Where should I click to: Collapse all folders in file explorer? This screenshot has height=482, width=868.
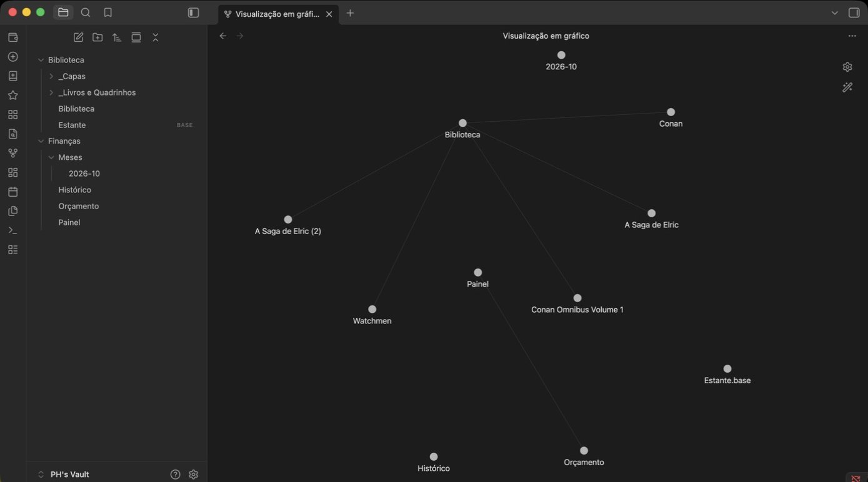[156, 37]
